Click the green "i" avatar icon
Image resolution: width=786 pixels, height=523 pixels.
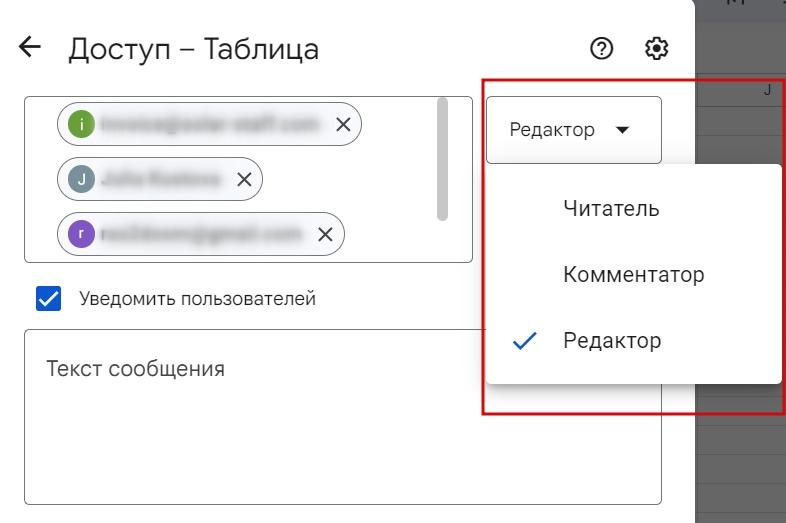[x=82, y=125]
